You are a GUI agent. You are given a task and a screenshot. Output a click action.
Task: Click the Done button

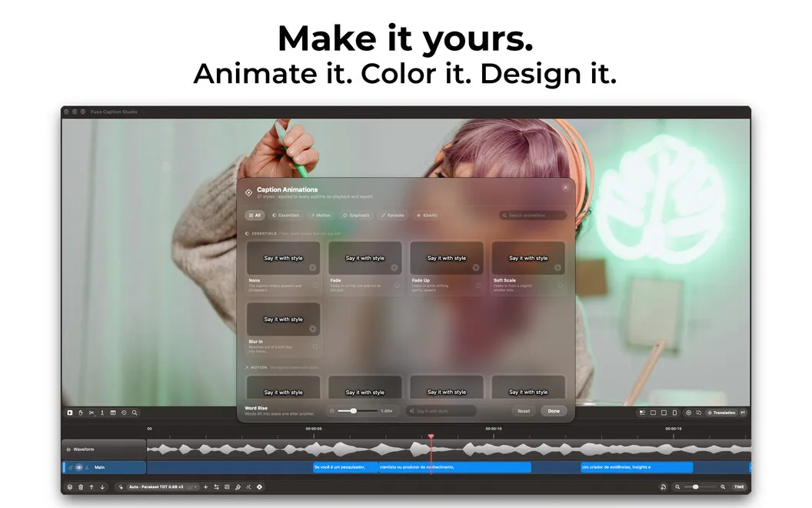[x=554, y=411]
